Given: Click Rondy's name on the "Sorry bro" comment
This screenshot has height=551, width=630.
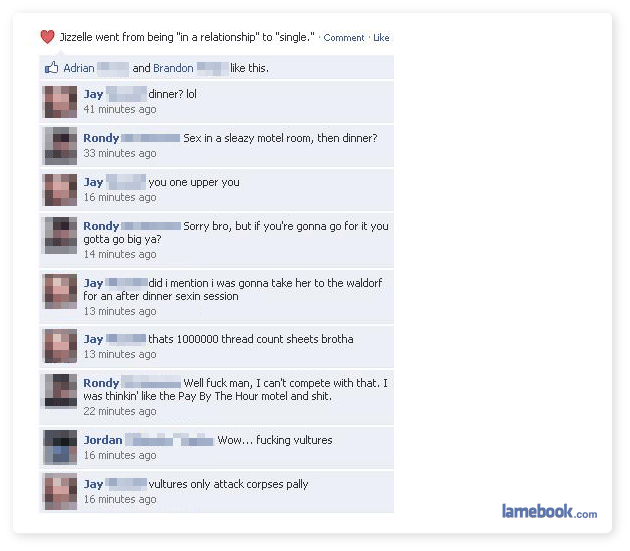Looking at the screenshot, I should tap(101, 226).
